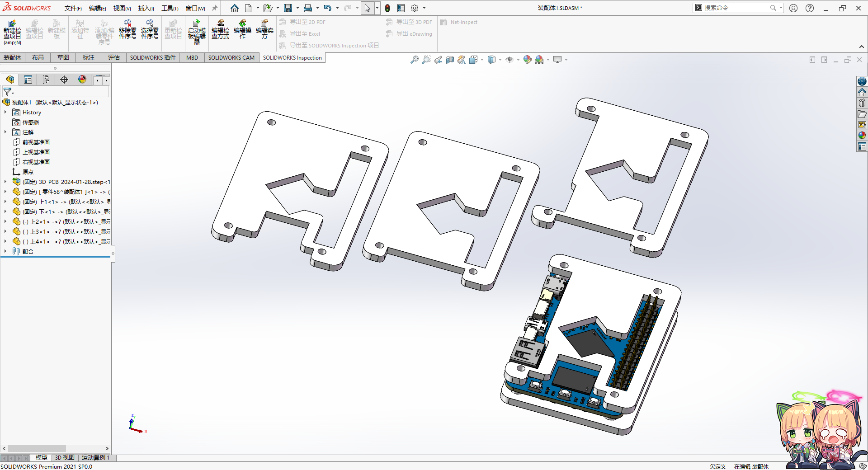Open the Section View tool
Image resolution: width=868 pixels, height=470 pixels.
(x=449, y=60)
